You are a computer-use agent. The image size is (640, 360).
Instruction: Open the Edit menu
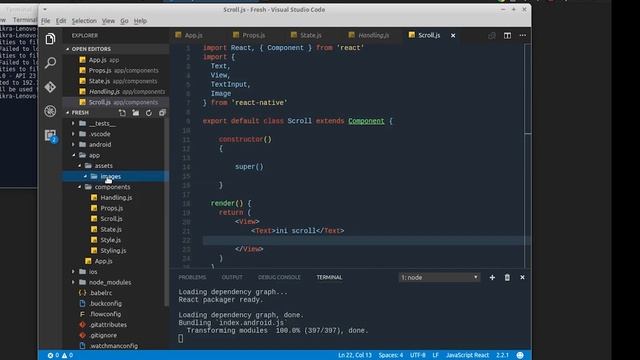tap(61, 21)
